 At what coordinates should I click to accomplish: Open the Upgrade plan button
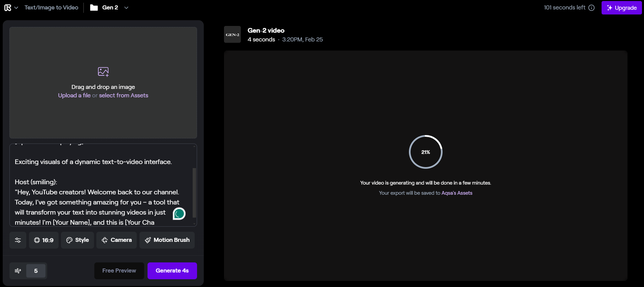pyautogui.click(x=621, y=8)
